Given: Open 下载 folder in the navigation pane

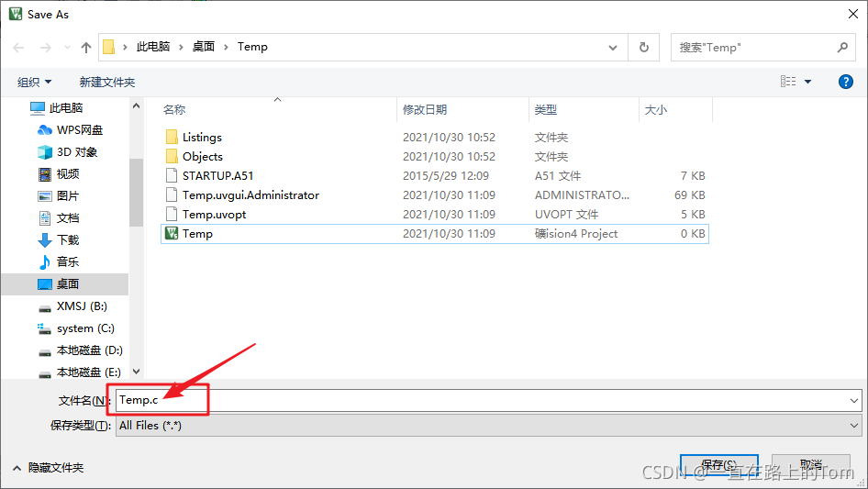Looking at the screenshot, I should pyautogui.click(x=58, y=240).
